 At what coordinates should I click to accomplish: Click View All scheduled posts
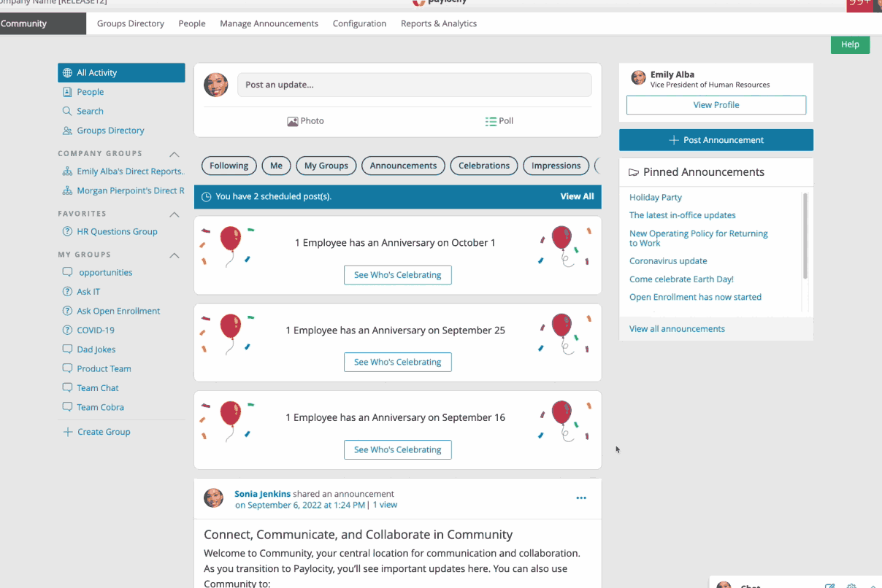click(x=577, y=197)
